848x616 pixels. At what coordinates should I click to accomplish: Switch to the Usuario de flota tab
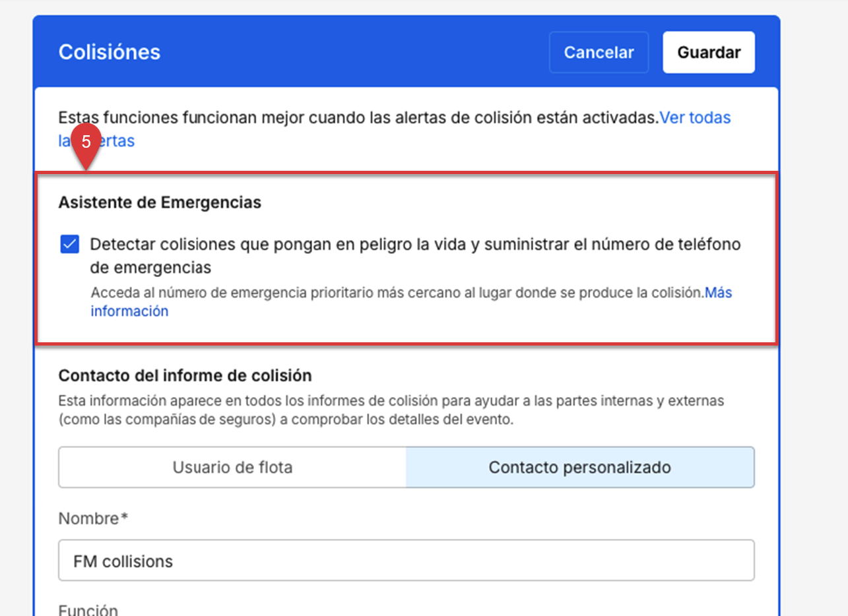tap(232, 468)
